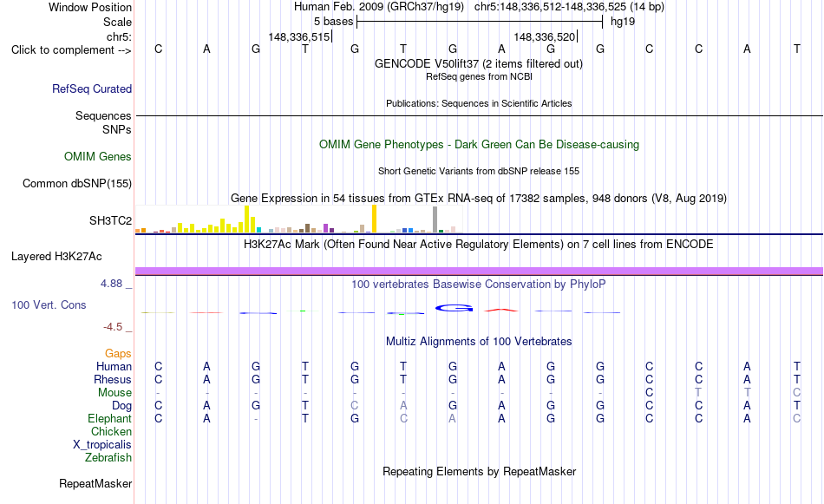Select the Rhesus alignment row label
This screenshot has height=504, width=824.
[113, 379]
